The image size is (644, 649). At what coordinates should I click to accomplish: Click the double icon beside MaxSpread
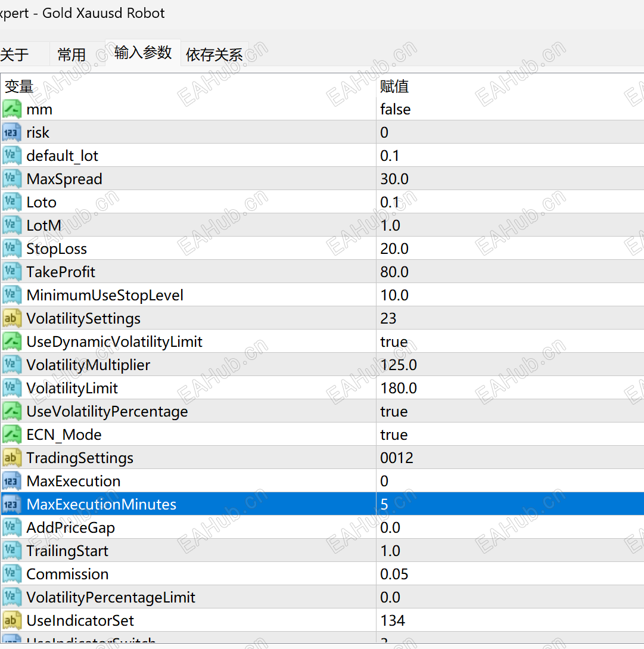point(11,179)
